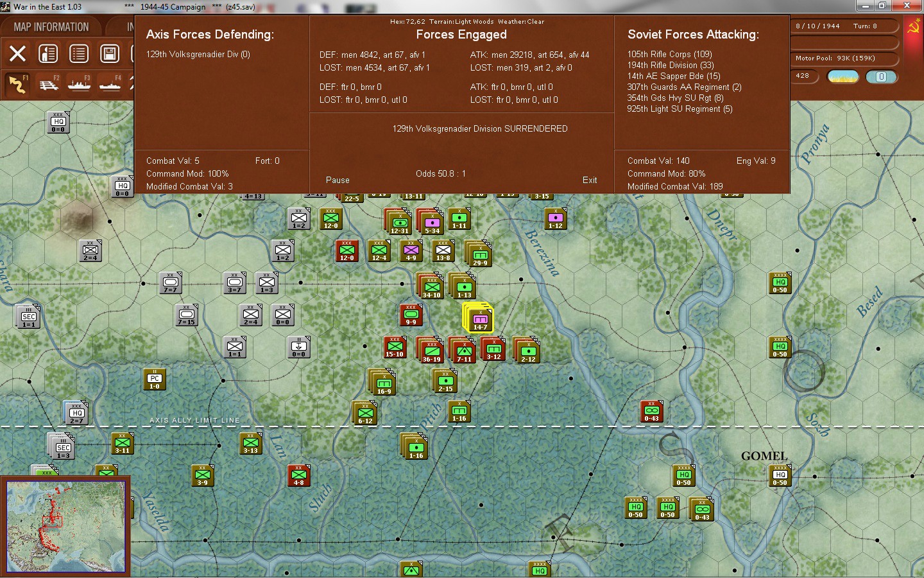Image resolution: width=924 pixels, height=578 pixels.
Task: Click the X close icon in the toolbar
Action: pos(18,53)
